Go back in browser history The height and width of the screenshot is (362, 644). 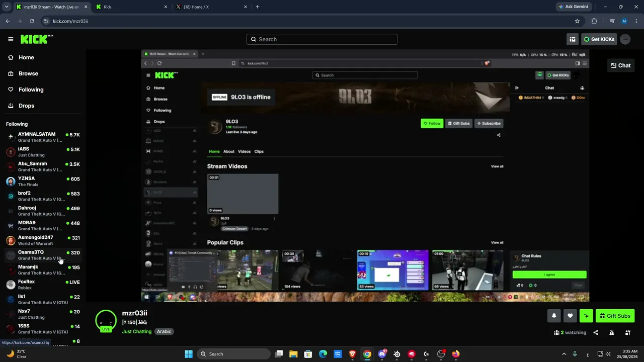coord(8,21)
